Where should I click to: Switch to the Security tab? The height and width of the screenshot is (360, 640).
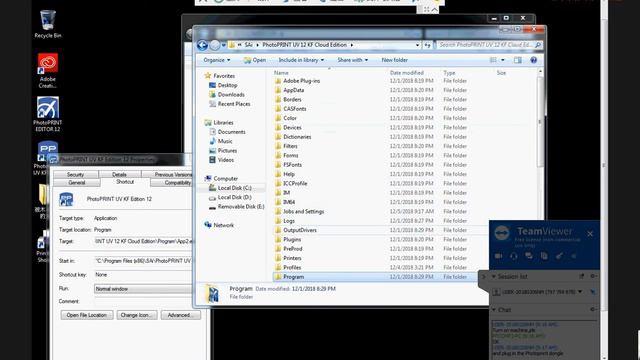76,174
